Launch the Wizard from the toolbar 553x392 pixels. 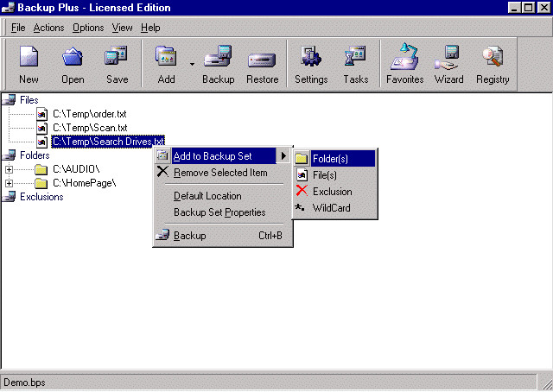pyautogui.click(x=448, y=64)
